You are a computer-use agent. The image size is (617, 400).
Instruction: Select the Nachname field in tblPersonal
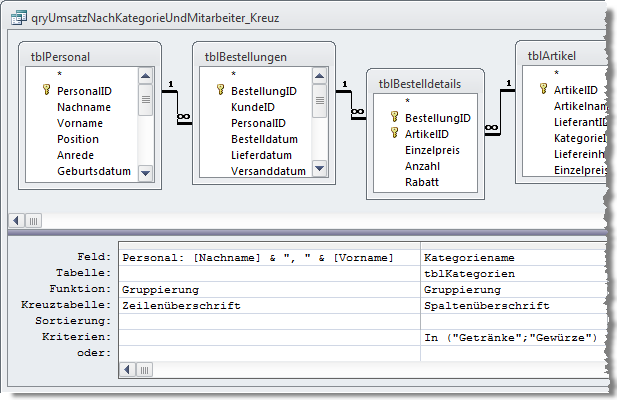(x=83, y=106)
